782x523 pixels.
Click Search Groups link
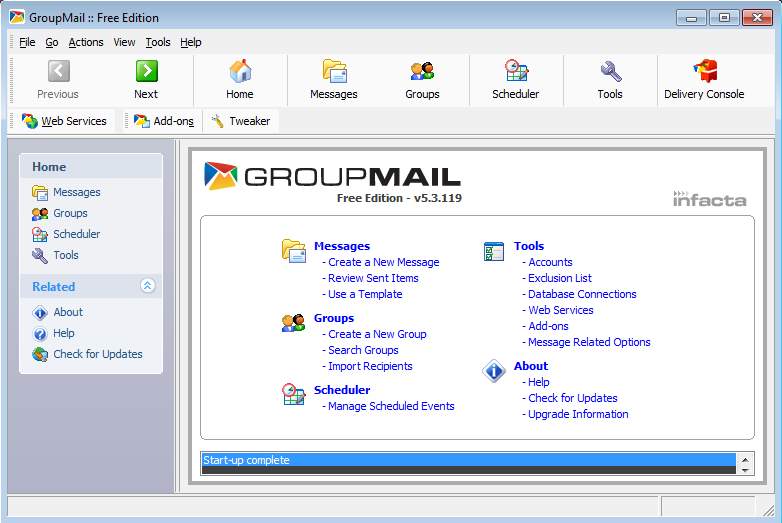coord(363,350)
